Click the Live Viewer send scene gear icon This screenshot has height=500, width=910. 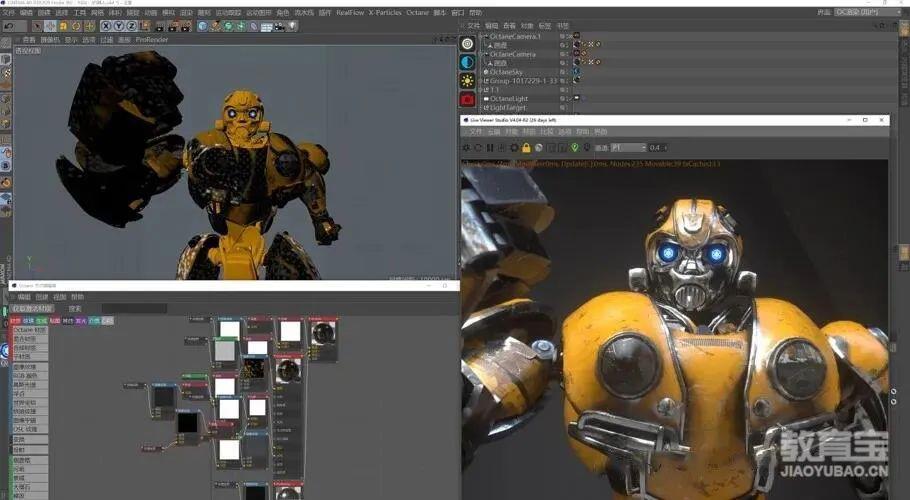[x=466, y=148]
